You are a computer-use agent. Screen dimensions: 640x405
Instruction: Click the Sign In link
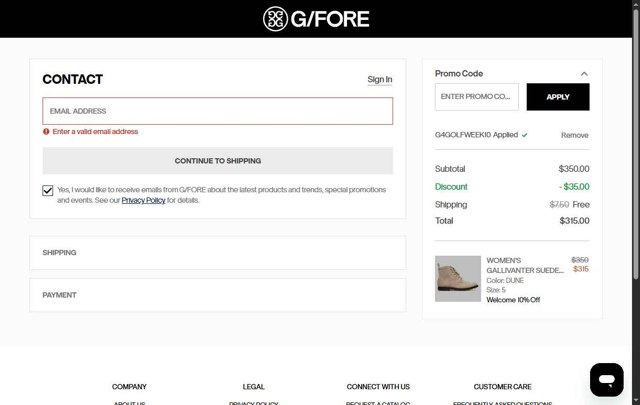point(380,79)
